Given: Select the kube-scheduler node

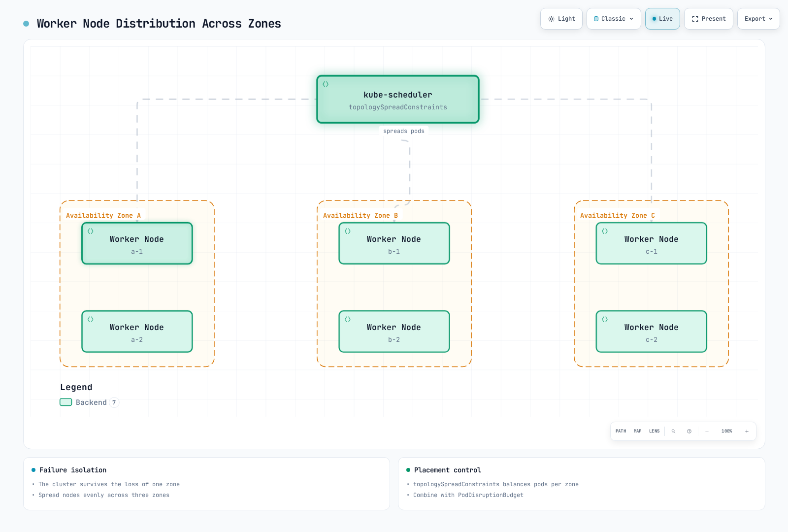Looking at the screenshot, I should tap(398, 99).
